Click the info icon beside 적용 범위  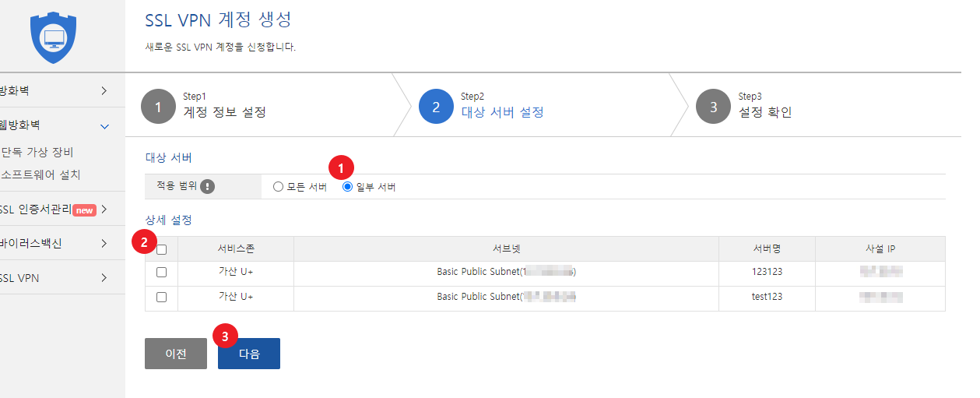(207, 187)
